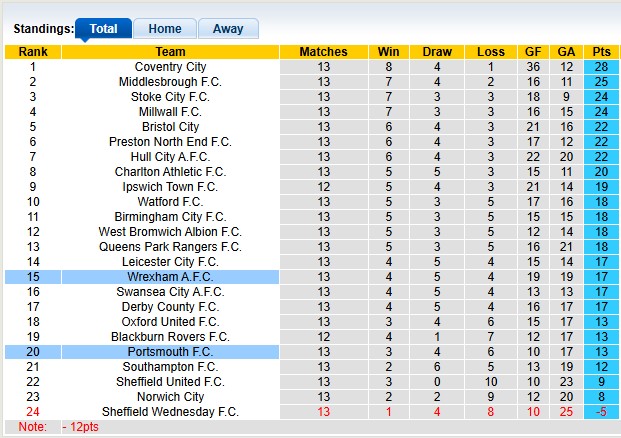The width and height of the screenshot is (621, 438).
Task: Click Norwich City team link
Action: (170, 397)
